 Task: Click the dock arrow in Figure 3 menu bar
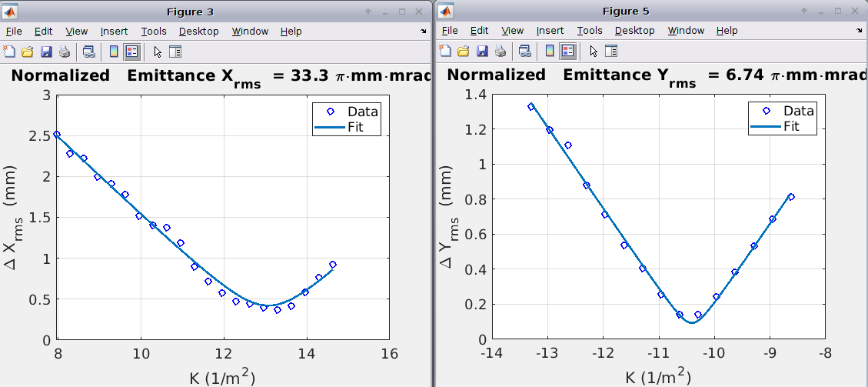[424, 32]
